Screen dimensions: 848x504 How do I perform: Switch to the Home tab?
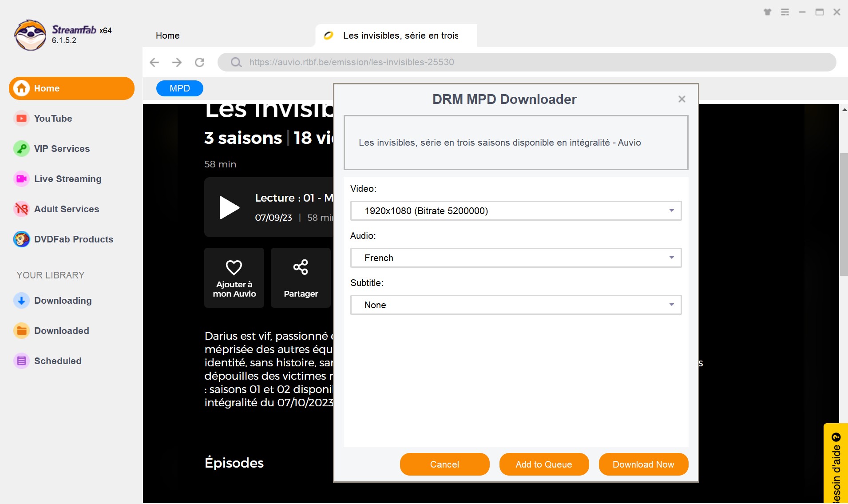coord(168,36)
